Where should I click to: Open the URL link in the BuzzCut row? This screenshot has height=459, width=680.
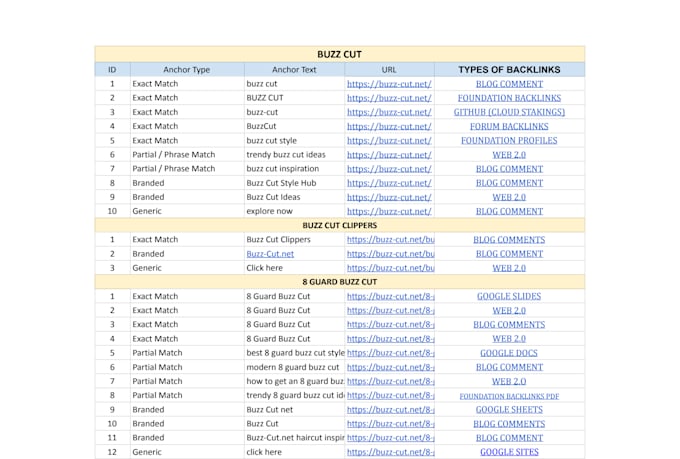[389, 126]
